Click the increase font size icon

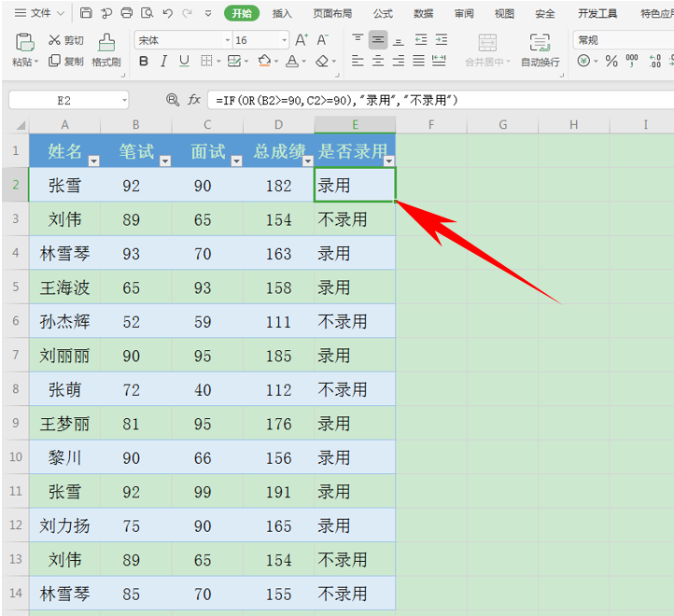point(301,40)
